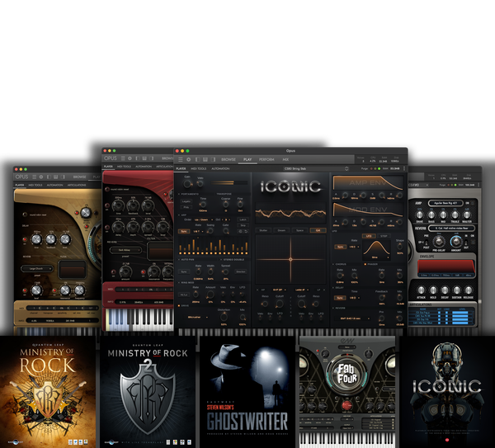Screen dimensions: 495x448
Task: Click the Legato button
Action: pos(186,201)
